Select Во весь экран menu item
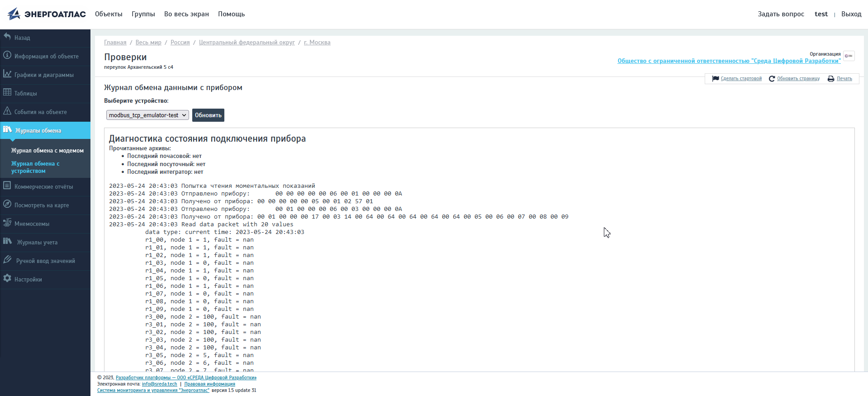Viewport: 868px width, 396px height. click(186, 14)
